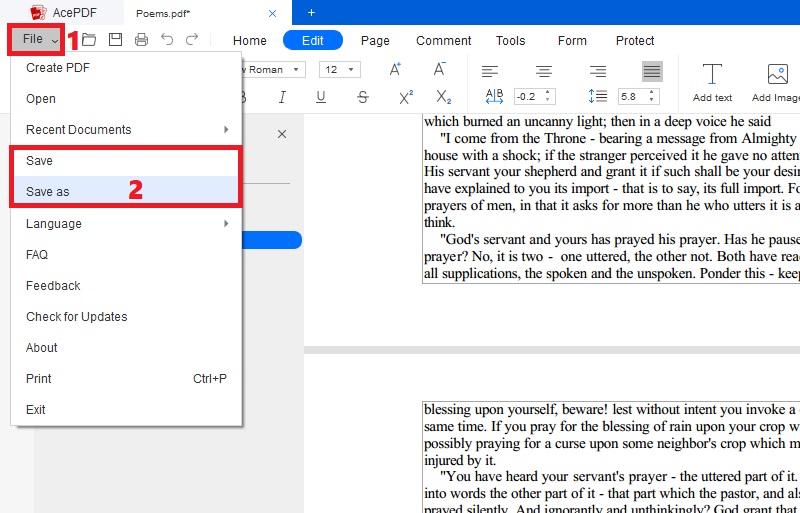Click the undo arrow icon

click(x=167, y=39)
